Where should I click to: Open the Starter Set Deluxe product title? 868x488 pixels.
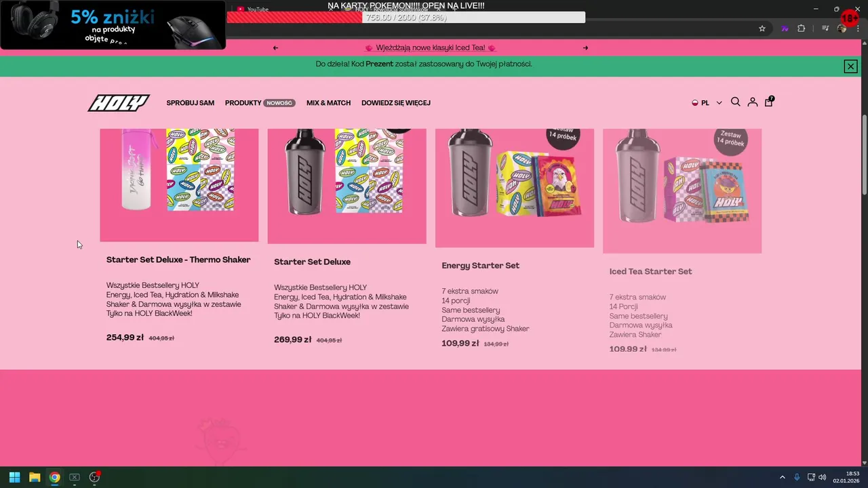tap(312, 262)
